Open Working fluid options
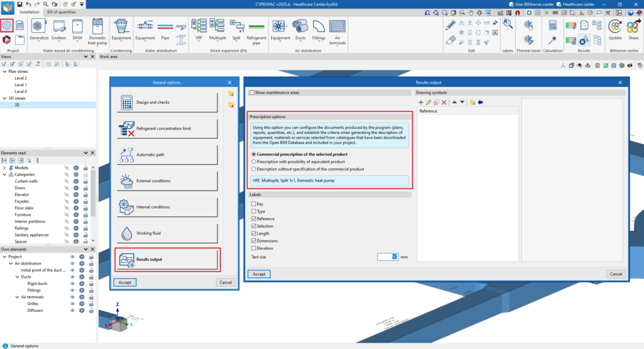The width and height of the screenshot is (644, 349). coord(167,233)
